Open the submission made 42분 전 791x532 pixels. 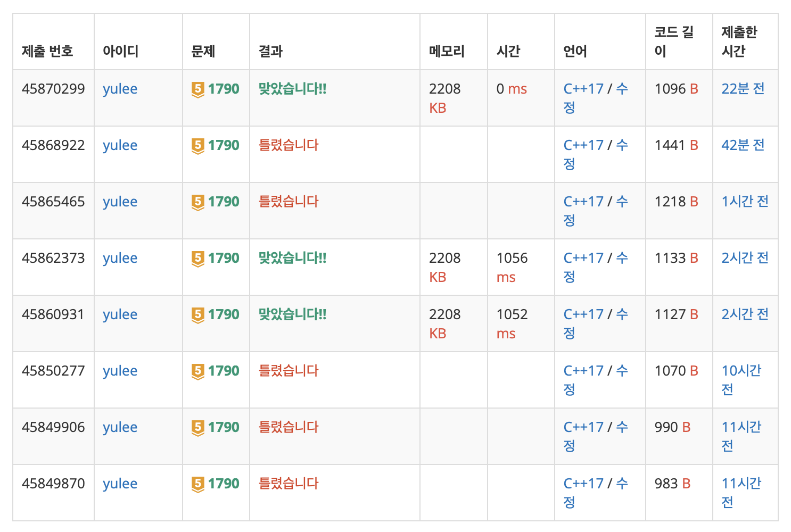tap(743, 145)
